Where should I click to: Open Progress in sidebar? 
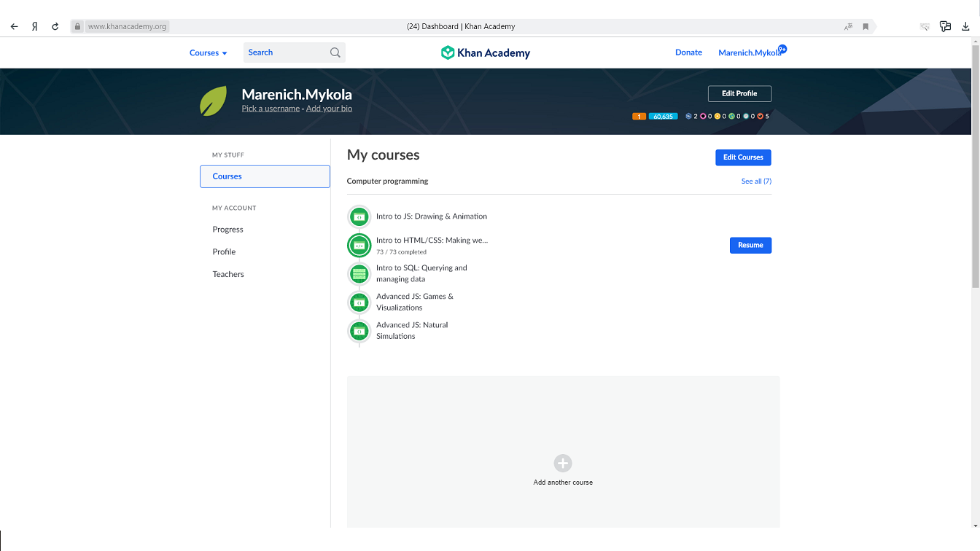click(228, 229)
